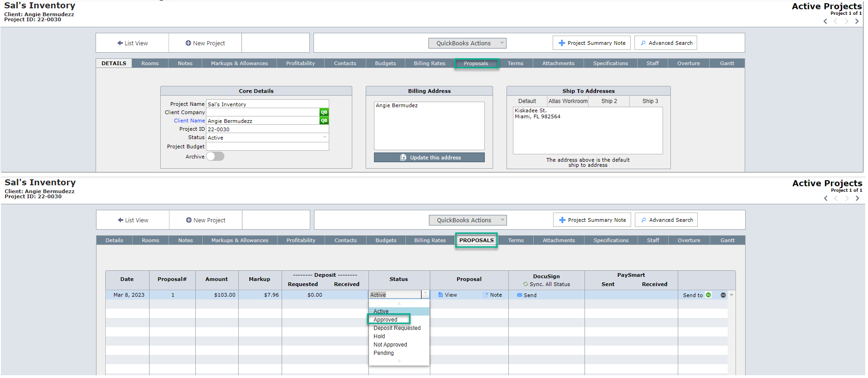Switch to Details tab on Proposals screen
The image size is (868, 378).
[115, 240]
